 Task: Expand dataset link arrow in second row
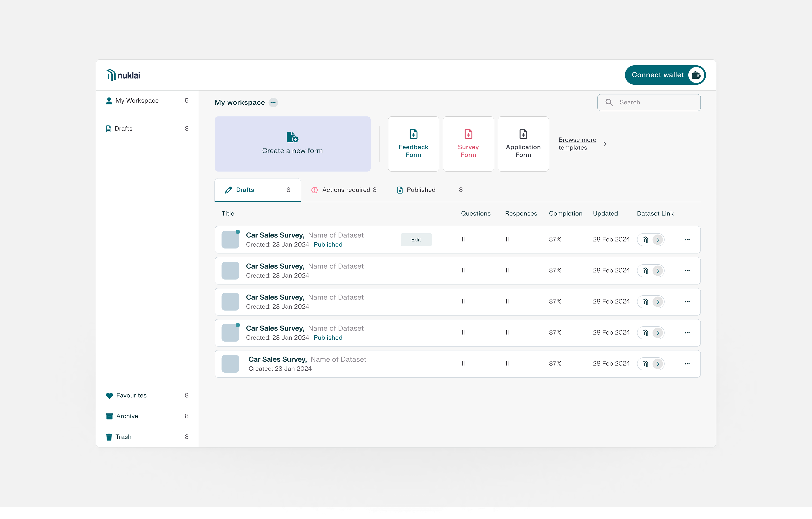click(658, 271)
